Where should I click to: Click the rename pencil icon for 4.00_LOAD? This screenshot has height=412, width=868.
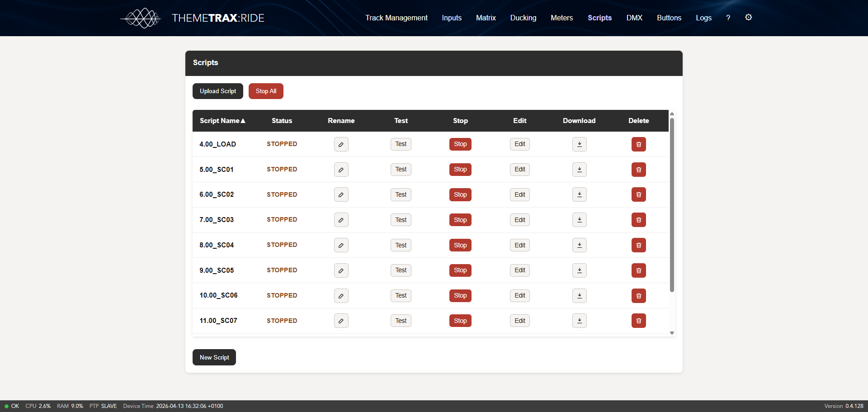[x=341, y=144]
